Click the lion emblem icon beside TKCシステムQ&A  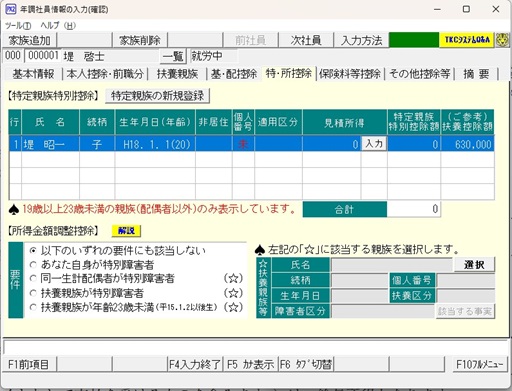[x=502, y=40]
